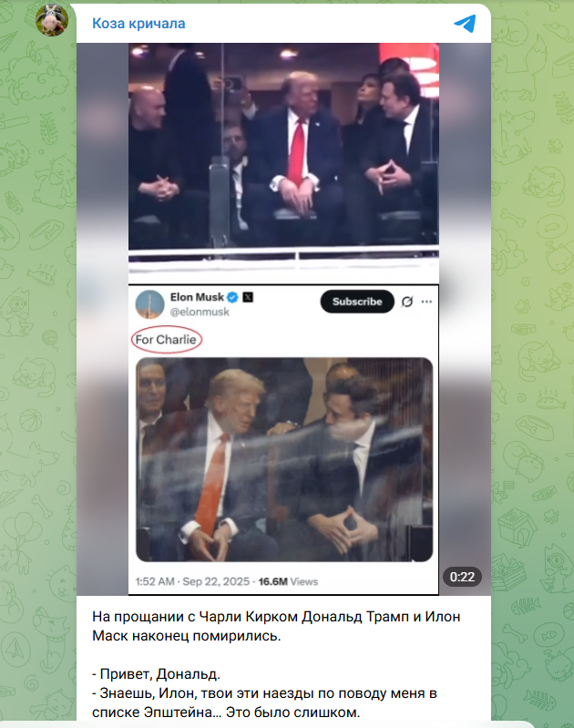Click the blue verified badge next to Elon Musk
Image resolution: width=574 pixels, height=728 pixels.
pos(233,297)
